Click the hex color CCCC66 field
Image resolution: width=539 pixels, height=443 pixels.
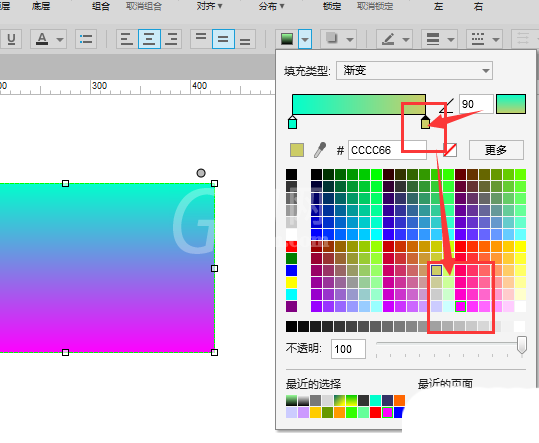coord(387,150)
